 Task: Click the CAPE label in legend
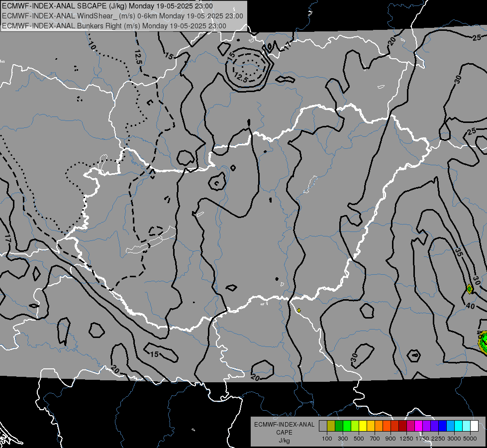pos(284,432)
